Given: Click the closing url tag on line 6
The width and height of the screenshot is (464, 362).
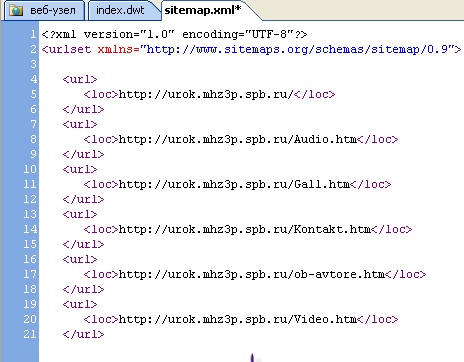Looking at the screenshot, I should pyautogui.click(x=83, y=109).
